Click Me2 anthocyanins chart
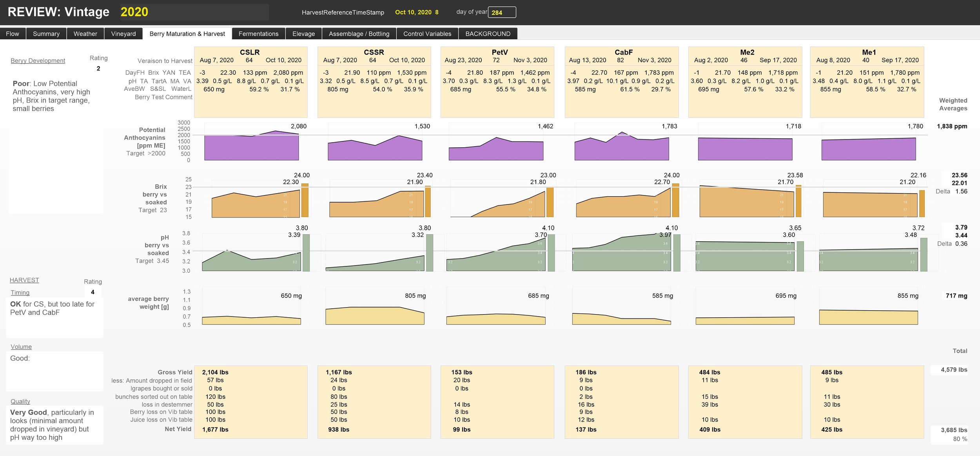Screen dimensions: 980x456 click(745, 149)
